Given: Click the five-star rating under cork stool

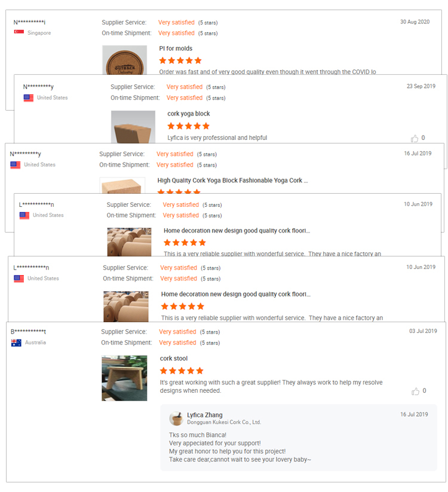Looking at the screenshot, I should 182,371.
